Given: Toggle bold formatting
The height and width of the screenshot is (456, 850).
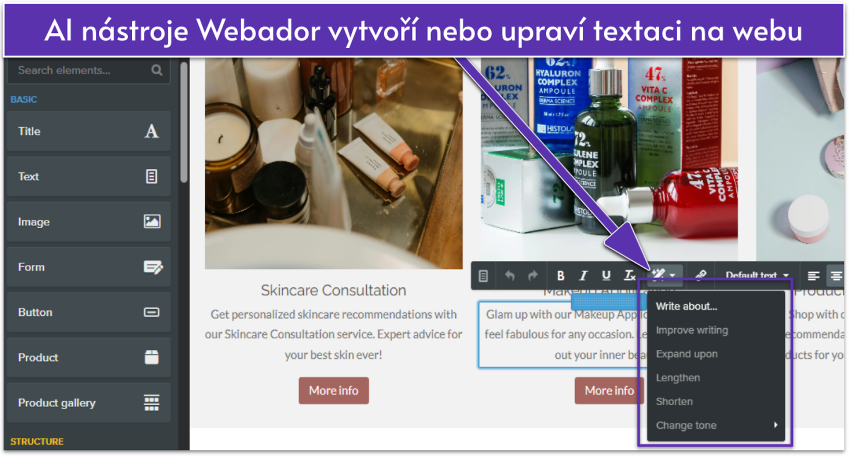Looking at the screenshot, I should click(561, 276).
